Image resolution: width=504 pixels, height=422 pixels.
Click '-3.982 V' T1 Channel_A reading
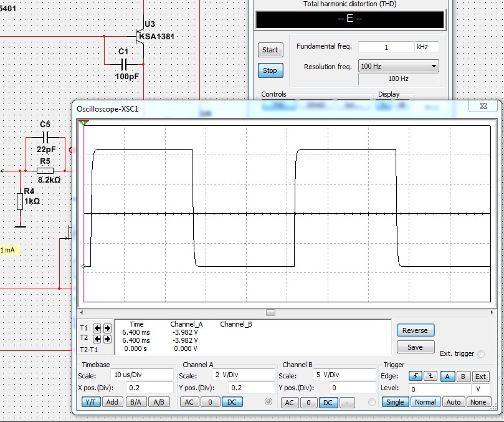[x=185, y=332]
